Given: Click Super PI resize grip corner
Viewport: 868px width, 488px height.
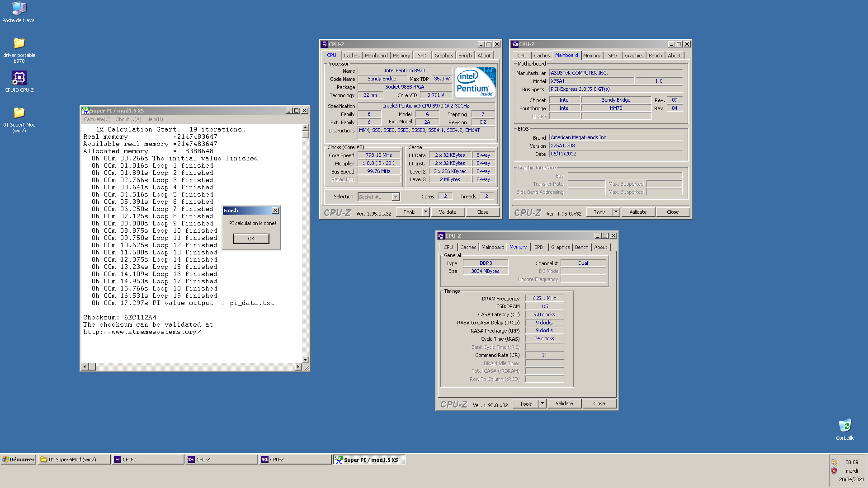Looking at the screenshot, I should 307,368.
